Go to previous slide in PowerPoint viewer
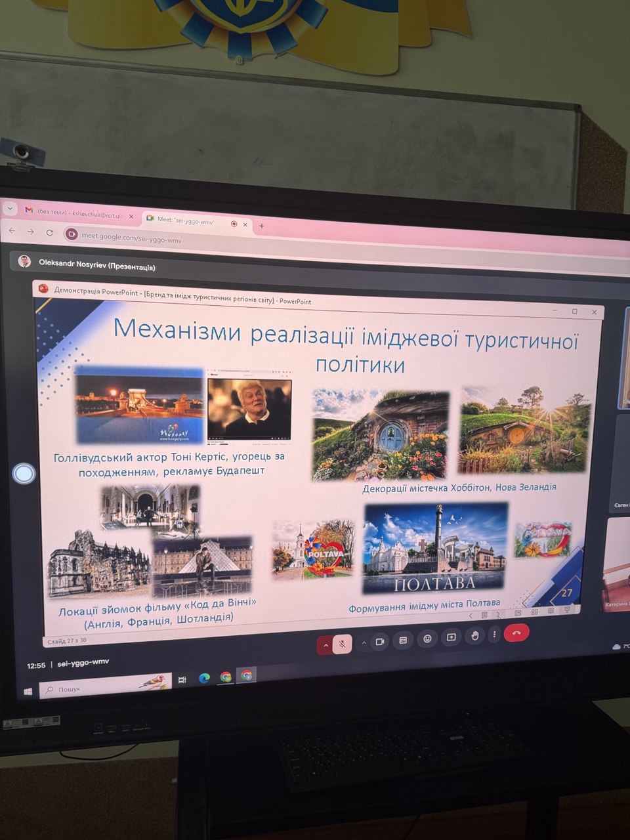This screenshot has width=630, height=840. pyautogui.click(x=471, y=616)
